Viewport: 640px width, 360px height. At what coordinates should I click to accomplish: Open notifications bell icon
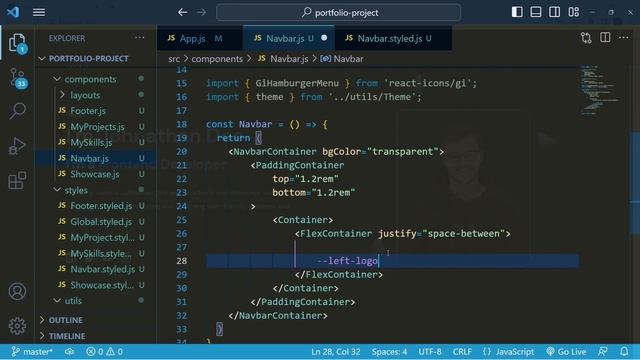pyautogui.click(x=624, y=351)
